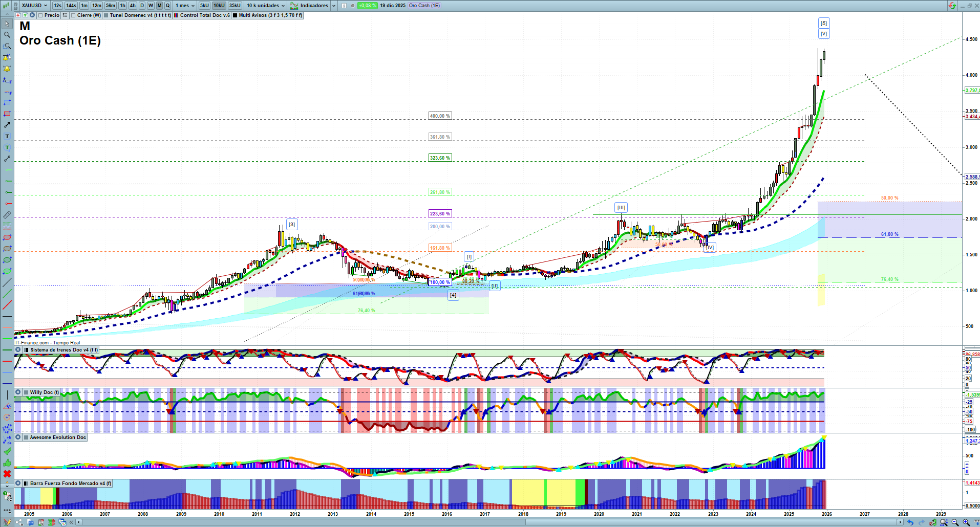Pick the text annotation tool
Screen dimensions: 980x527
[x=7, y=136]
